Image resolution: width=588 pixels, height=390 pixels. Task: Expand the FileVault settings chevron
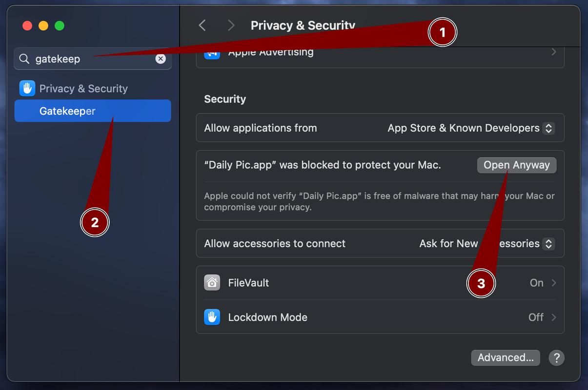click(x=554, y=283)
